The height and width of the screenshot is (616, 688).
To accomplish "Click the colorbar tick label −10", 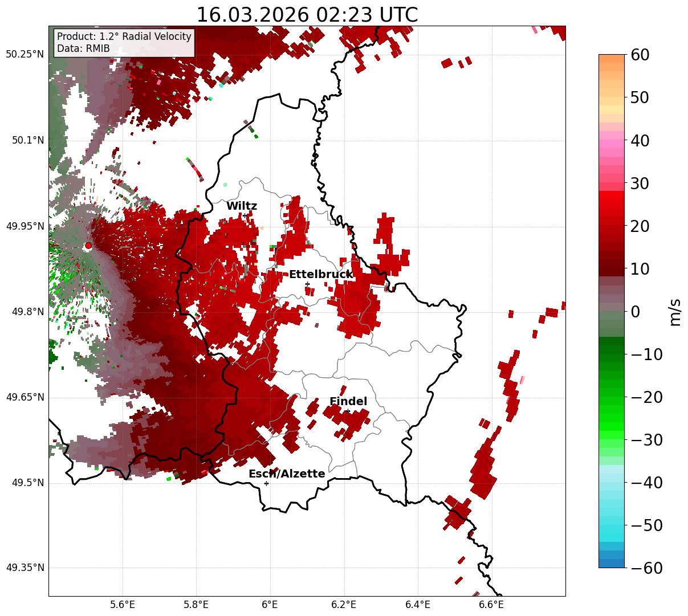I will pos(646,354).
